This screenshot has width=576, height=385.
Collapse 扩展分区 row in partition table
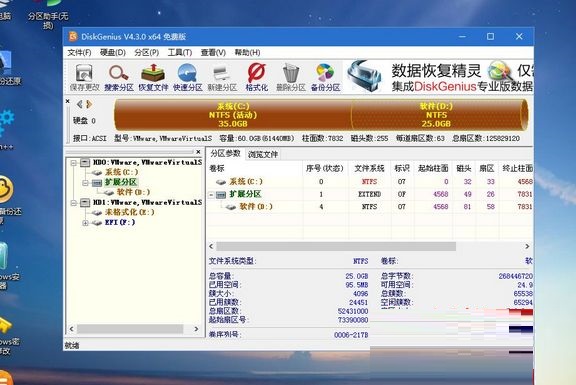coord(211,195)
